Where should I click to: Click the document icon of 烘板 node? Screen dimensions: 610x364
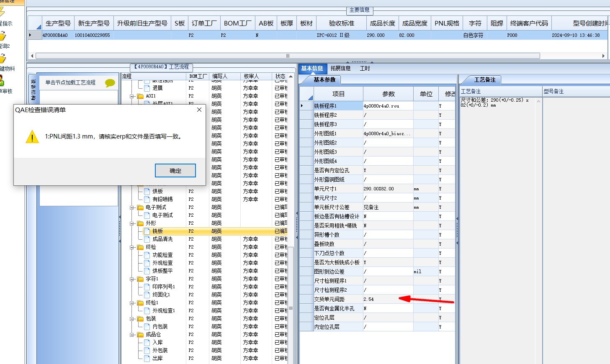pos(147,191)
